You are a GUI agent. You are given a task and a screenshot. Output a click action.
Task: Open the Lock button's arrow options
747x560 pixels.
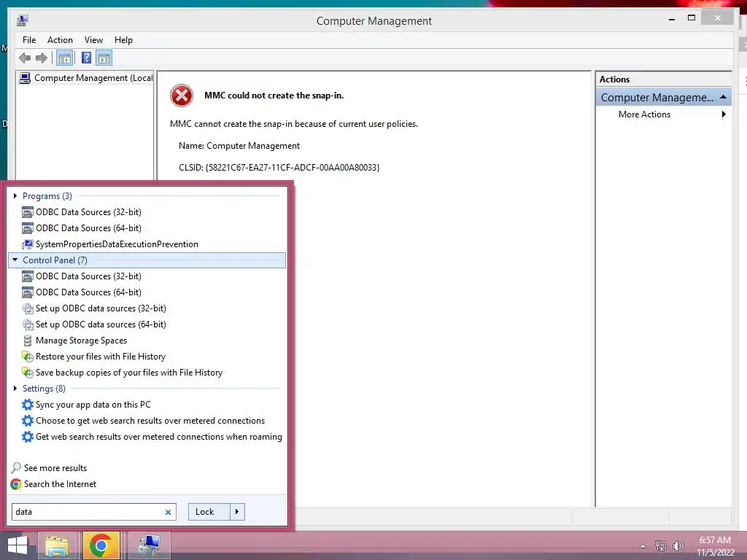pos(237,512)
